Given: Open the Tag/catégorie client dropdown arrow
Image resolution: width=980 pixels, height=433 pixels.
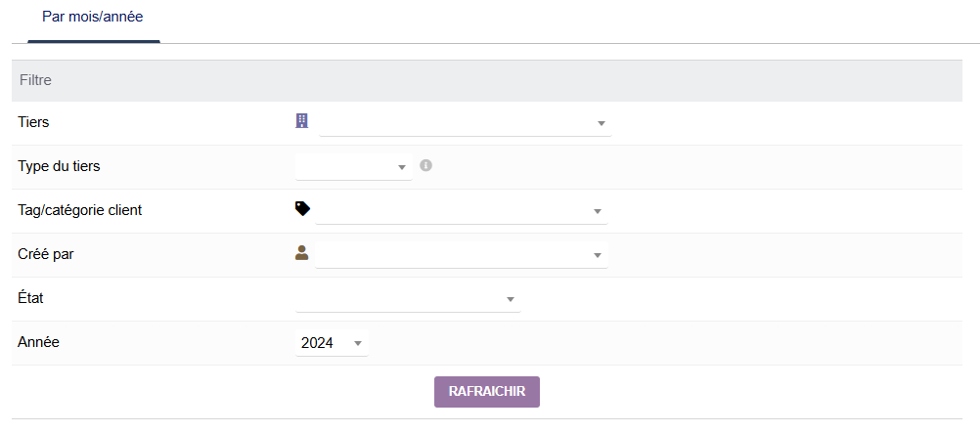Looking at the screenshot, I should 598,212.
